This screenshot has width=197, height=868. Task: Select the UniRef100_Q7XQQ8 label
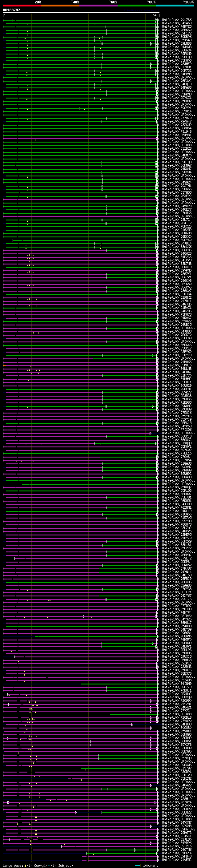point(176,443)
